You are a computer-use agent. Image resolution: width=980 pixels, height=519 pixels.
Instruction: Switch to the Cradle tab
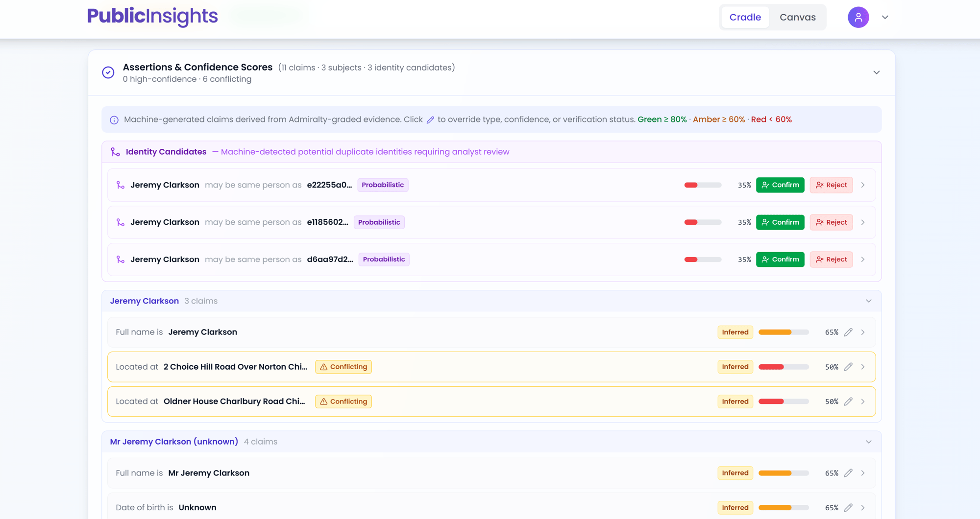tap(745, 17)
